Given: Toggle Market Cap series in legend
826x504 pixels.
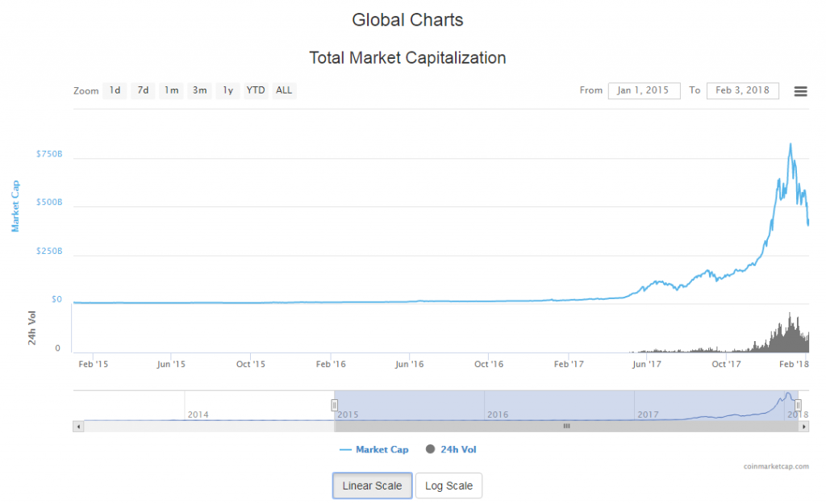Looking at the screenshot, I should coord(374,449).
